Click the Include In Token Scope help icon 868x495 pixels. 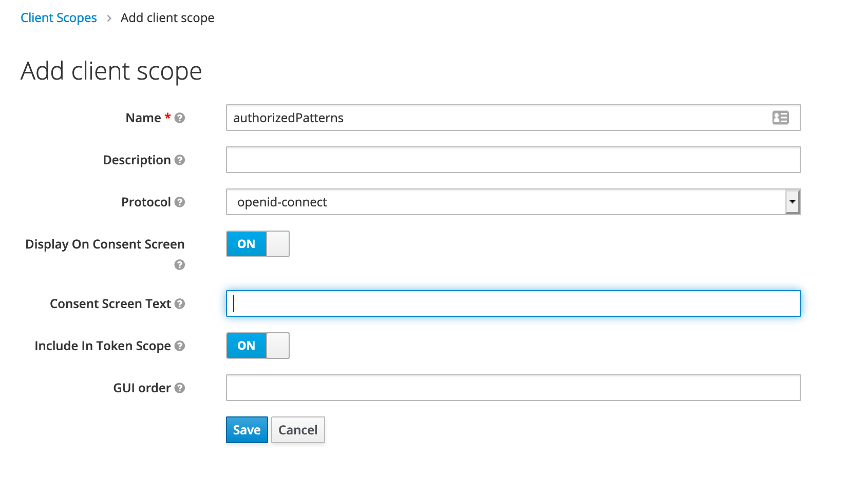pyautogui.click(x=180, y=346)
